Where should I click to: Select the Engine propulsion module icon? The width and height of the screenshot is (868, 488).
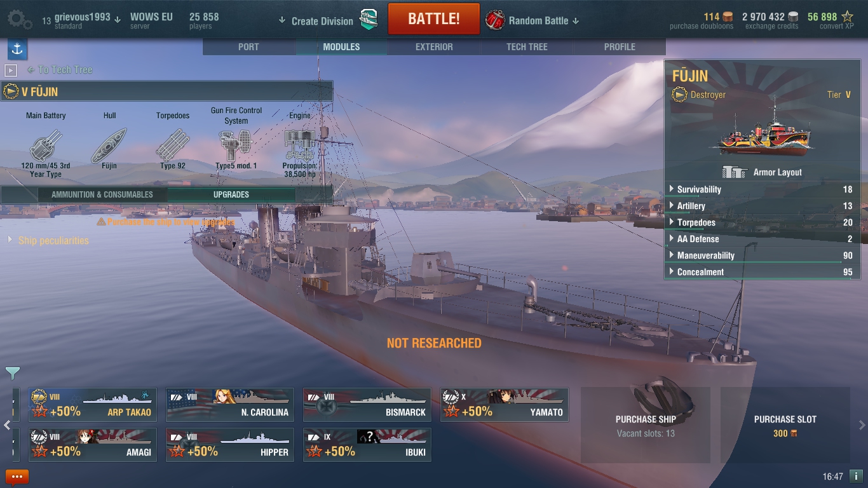coord(299,146)
